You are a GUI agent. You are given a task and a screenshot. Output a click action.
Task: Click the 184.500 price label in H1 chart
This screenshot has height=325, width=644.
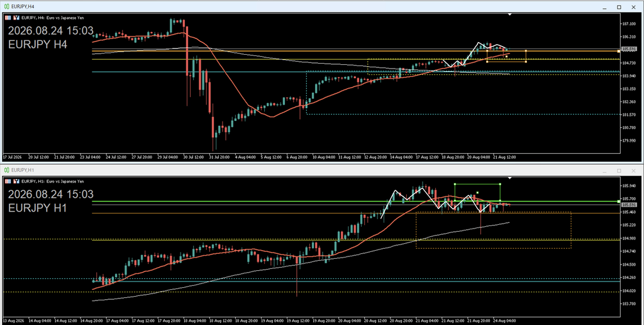pos(629,265)
